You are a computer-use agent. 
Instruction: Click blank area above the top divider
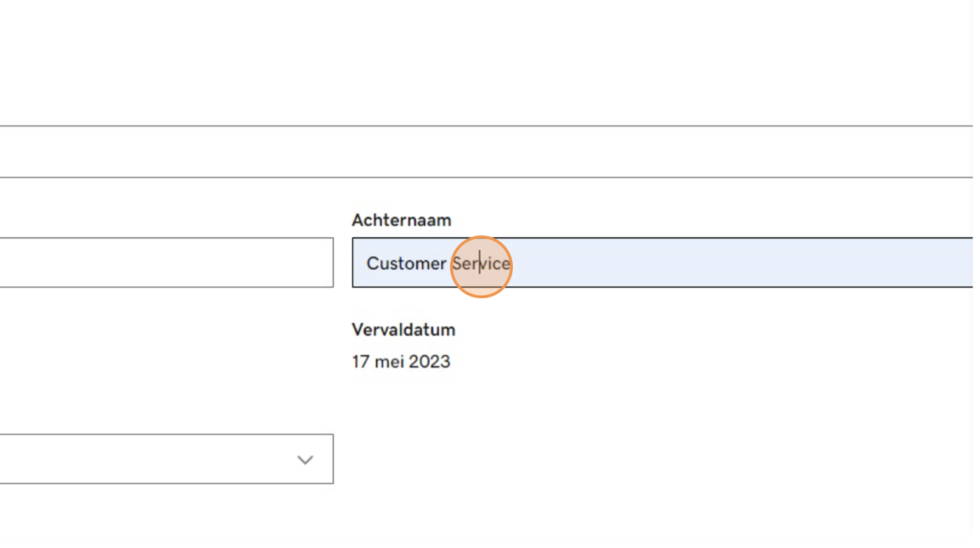point(486,62)
